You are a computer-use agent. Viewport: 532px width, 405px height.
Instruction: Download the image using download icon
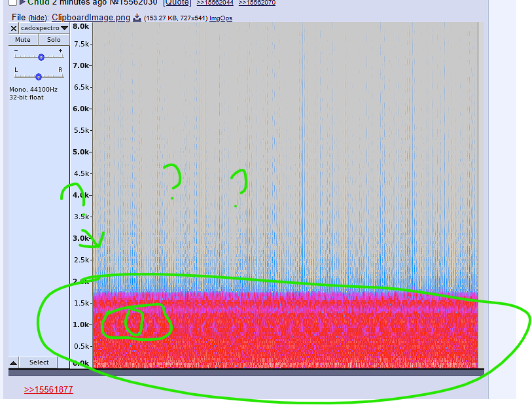point(137,18)
